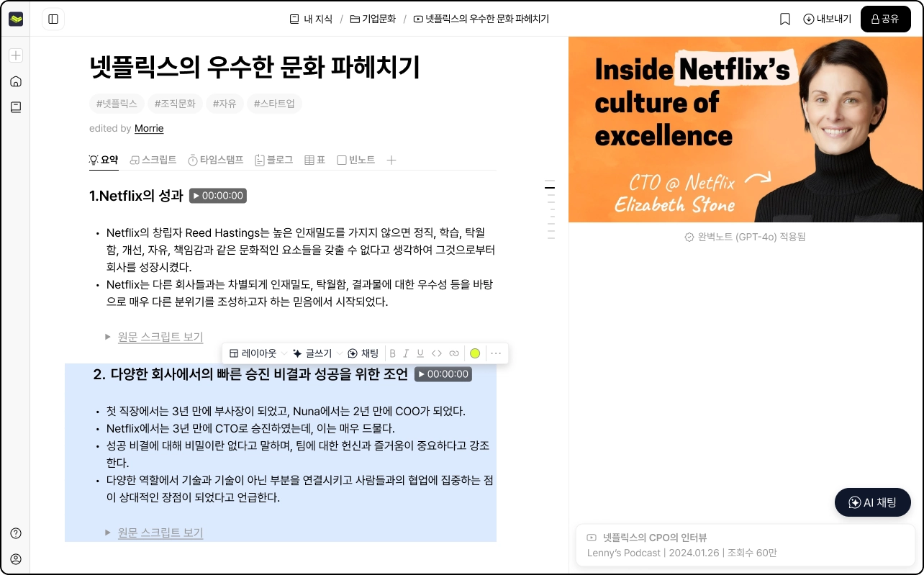Click the Lenny's Podcast source info line
Screen dimensions: 924x575
pos(681,553)
